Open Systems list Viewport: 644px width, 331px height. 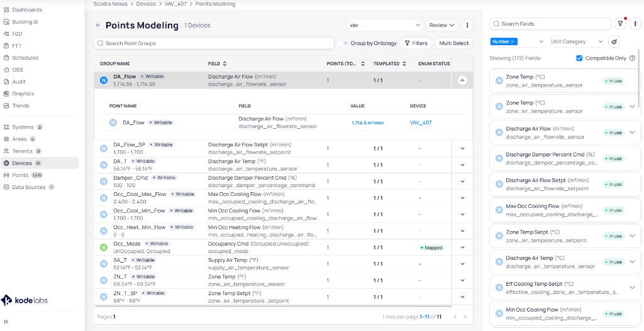(x=23, y=127)
